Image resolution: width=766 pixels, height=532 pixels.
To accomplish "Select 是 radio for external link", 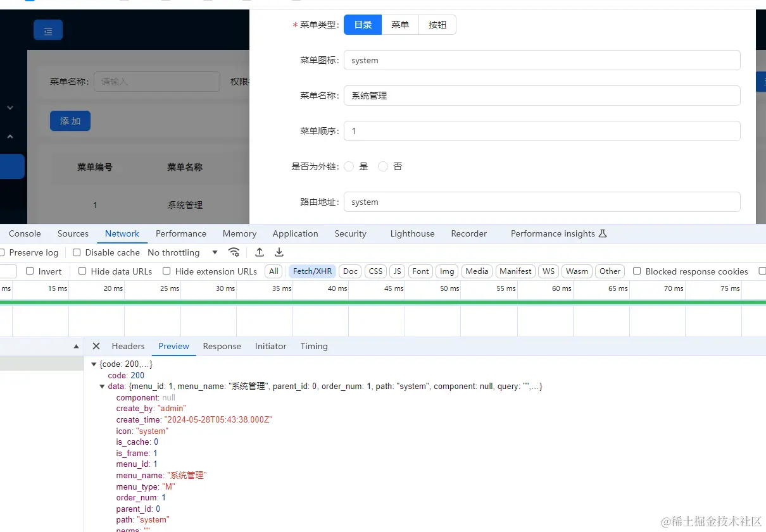I will coord(349,166).
